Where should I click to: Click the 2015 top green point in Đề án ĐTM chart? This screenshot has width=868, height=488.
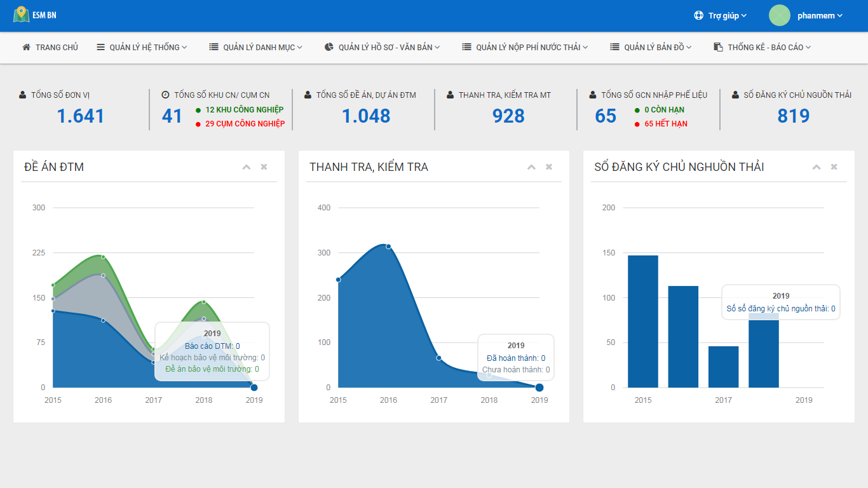coord(53,285)
